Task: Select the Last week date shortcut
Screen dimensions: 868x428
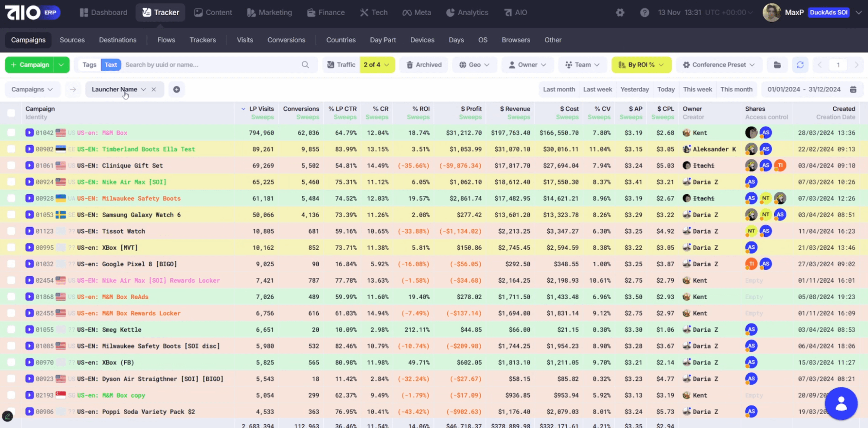Action: [597, 89]
